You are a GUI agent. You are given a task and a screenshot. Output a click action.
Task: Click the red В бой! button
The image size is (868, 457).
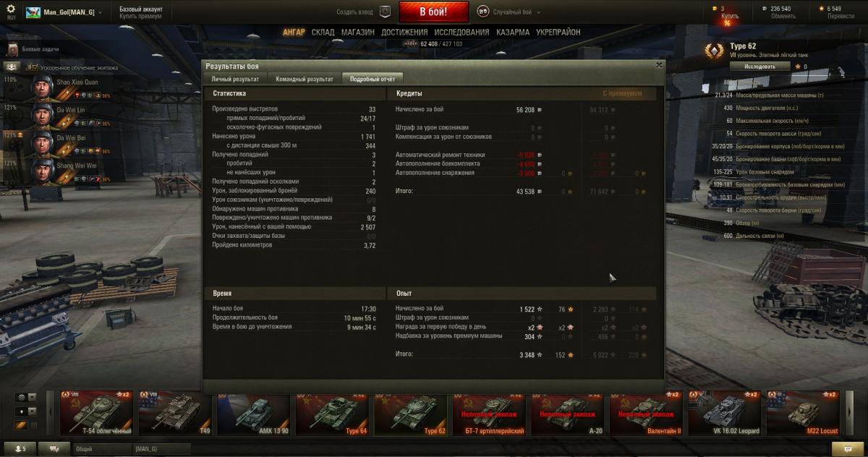coord(434,12)
